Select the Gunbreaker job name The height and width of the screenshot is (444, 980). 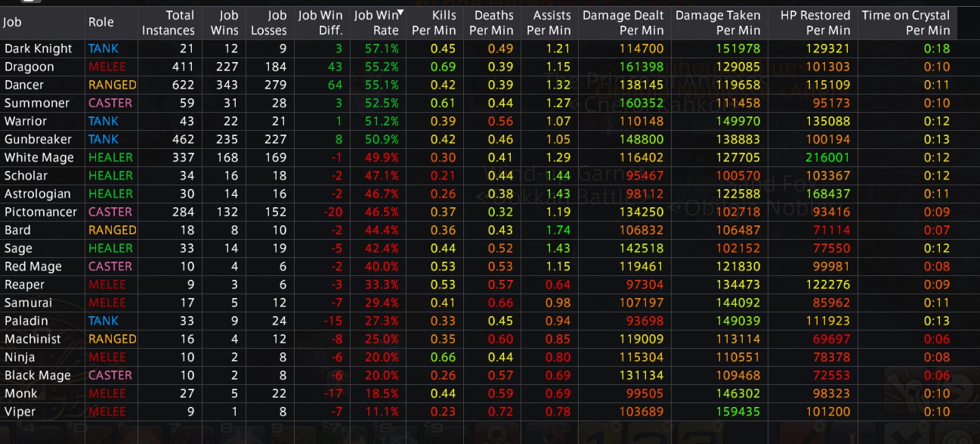click(x=38, y=139)
